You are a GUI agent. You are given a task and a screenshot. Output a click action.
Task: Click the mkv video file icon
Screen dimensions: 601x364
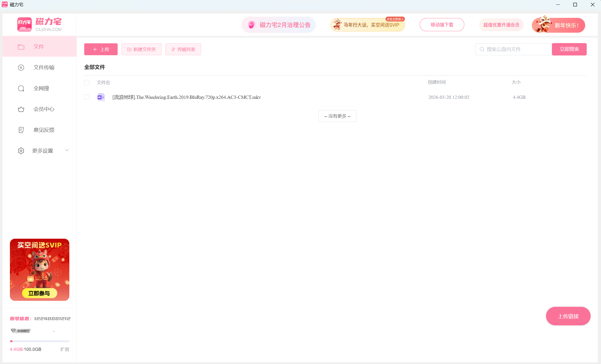coord(101,97)
